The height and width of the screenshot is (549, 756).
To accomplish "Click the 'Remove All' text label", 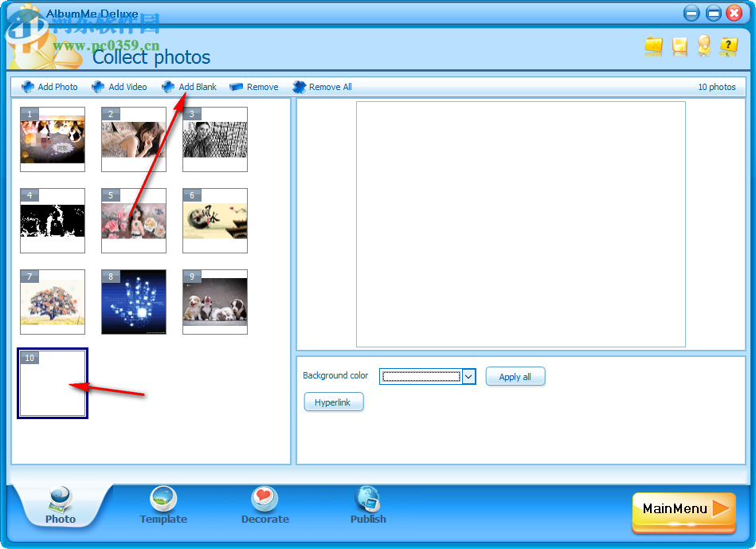I will (x=331, y=87).
